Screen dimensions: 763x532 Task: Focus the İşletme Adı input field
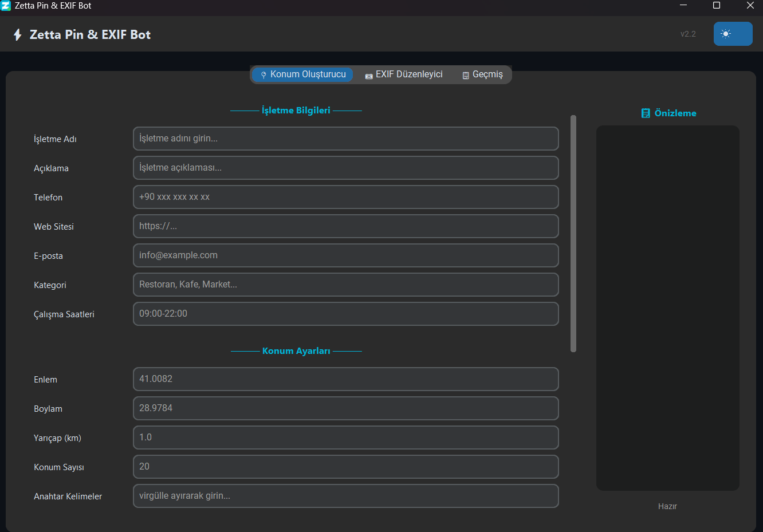[346, 139]
